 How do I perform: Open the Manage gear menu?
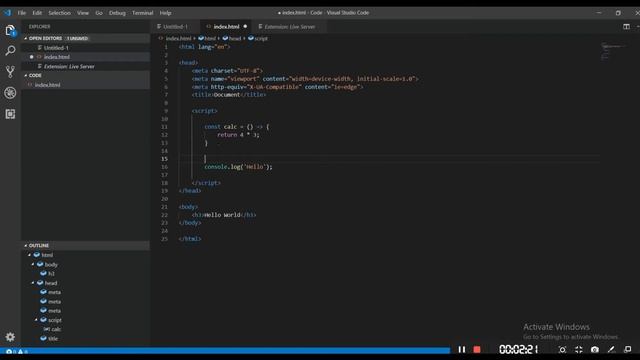coord(10,337)
